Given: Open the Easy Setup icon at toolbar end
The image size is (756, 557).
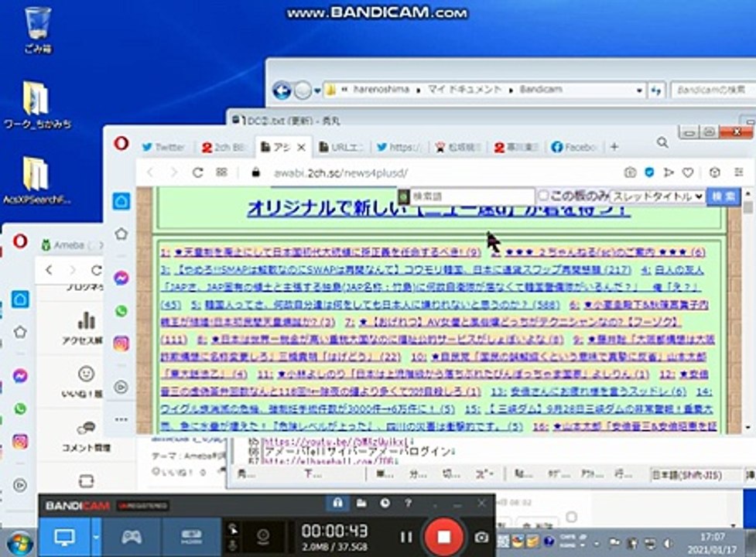Looking at the screenshot, I should pyautogui.click(x=739, y=172).
